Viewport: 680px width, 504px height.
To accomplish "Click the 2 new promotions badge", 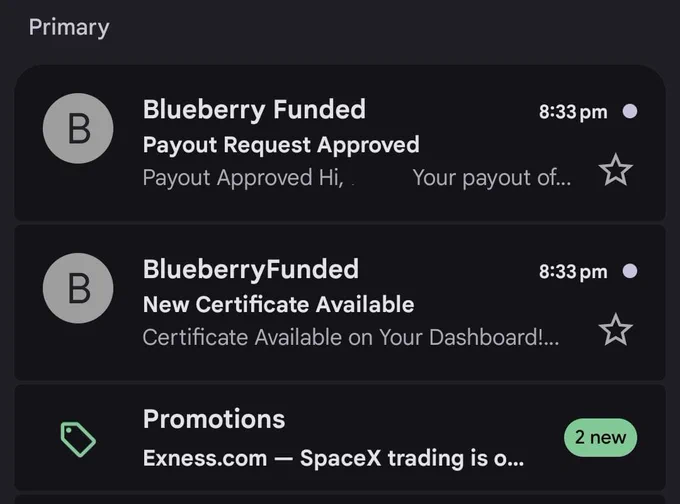I will pyautogui.click(x=600, y=437).
